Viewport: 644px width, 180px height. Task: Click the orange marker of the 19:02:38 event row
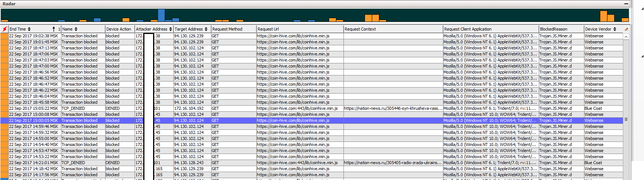5,36
